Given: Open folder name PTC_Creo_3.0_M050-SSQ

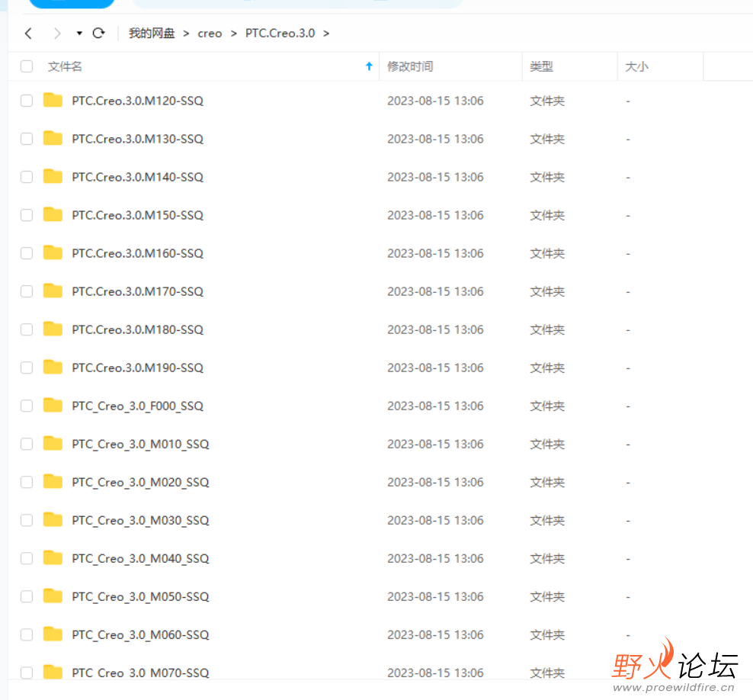Looking at the screenshot, I should point(141,597).
